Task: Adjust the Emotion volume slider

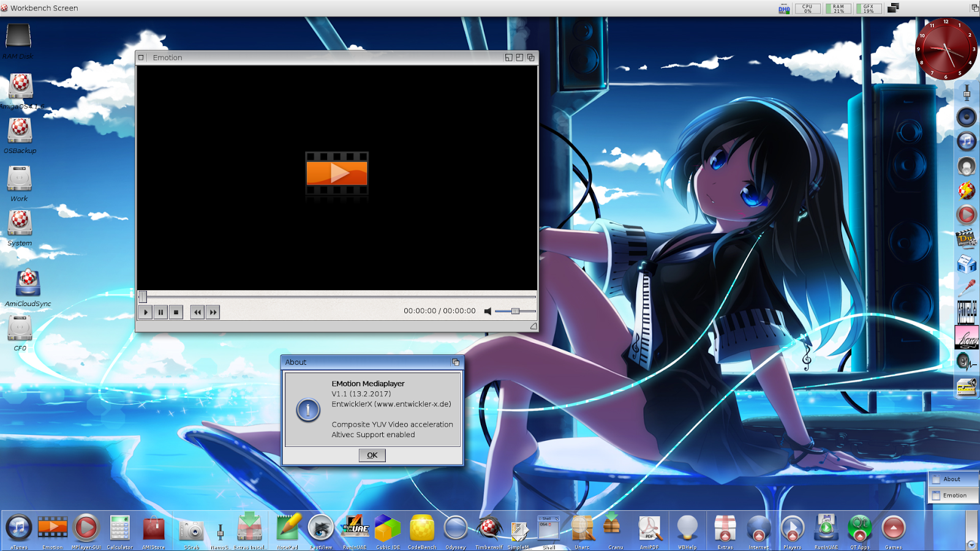Action: [515, 312]
